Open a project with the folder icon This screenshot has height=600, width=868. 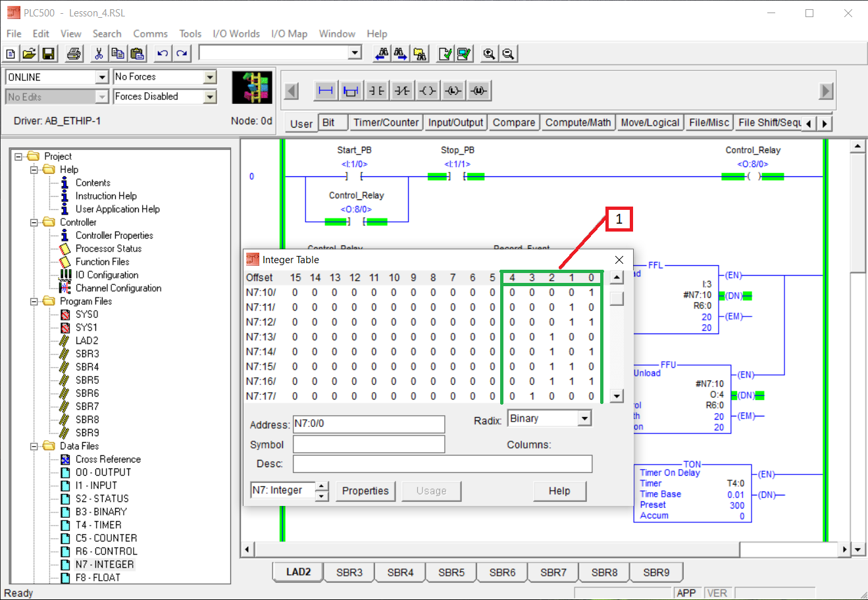tap(29, 54)
